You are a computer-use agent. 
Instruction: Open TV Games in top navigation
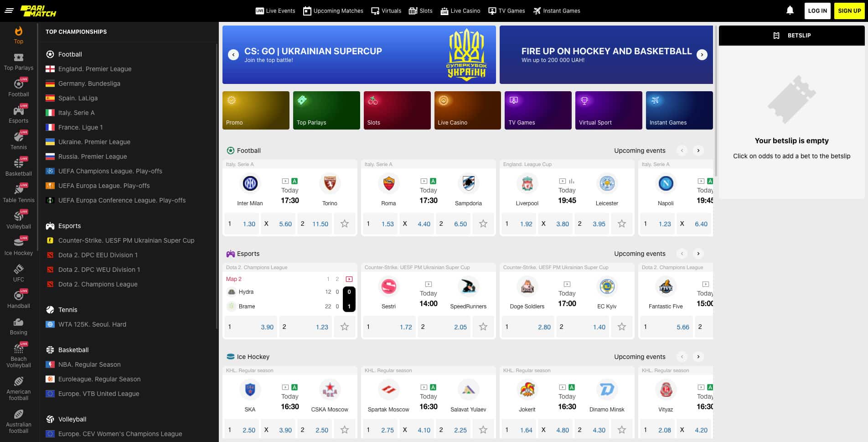(x=506, y=11)
